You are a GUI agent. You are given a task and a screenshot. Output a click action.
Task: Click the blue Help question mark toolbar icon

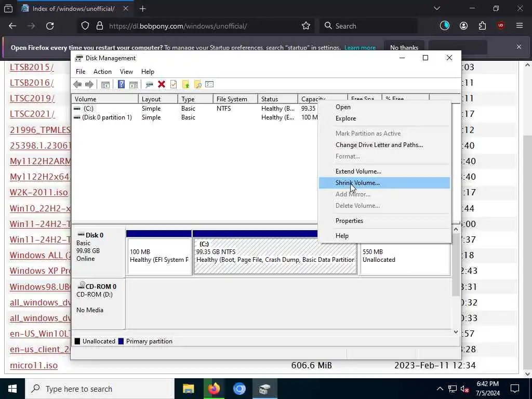[x=121, y=85]
